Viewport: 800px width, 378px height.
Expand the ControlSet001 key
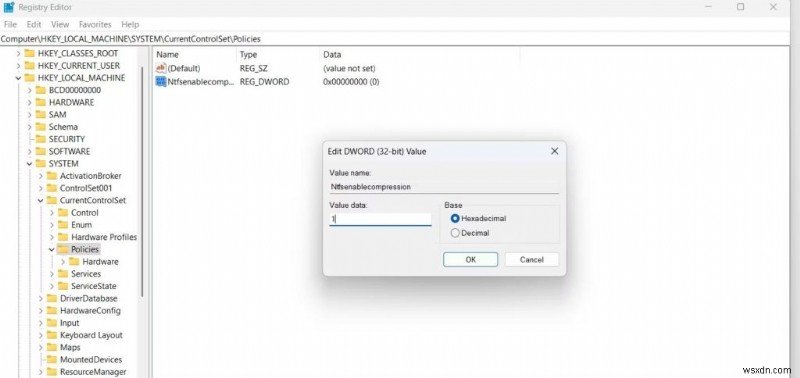click(x=41, y=188)
